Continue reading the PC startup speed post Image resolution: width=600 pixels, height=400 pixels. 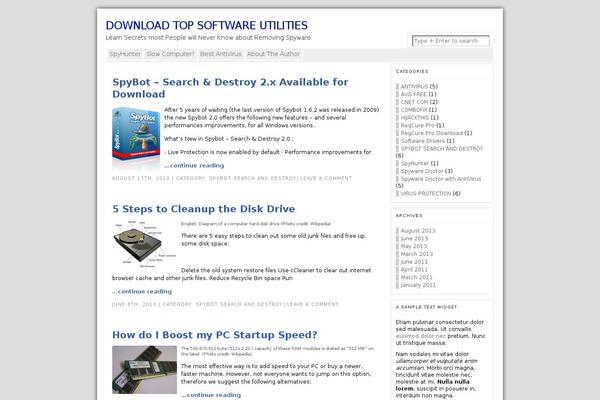(211, 395)
